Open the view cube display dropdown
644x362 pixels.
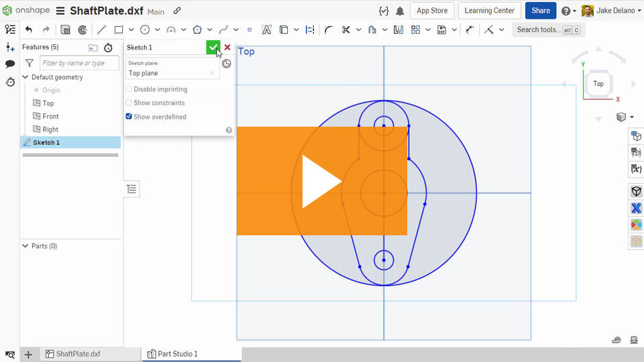pyautogui.click(x=632, y=117)
